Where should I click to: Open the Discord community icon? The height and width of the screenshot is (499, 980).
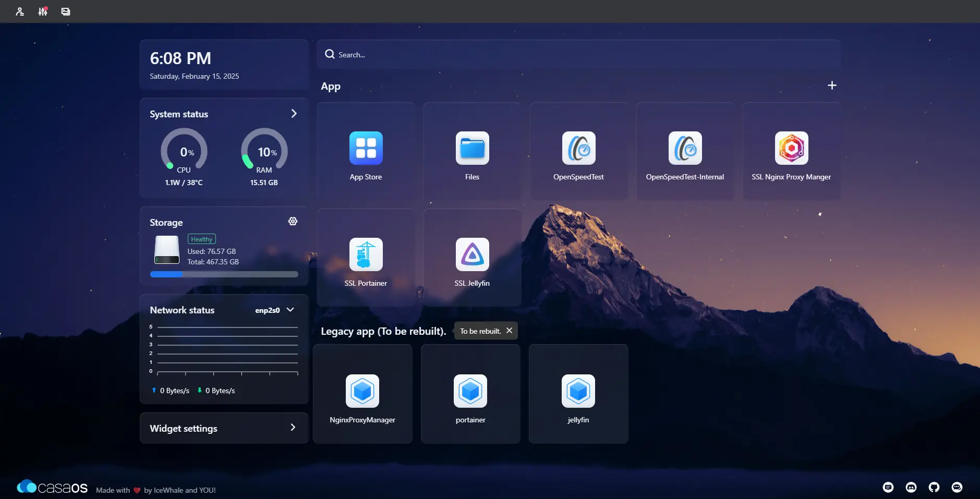coord(911,487)
